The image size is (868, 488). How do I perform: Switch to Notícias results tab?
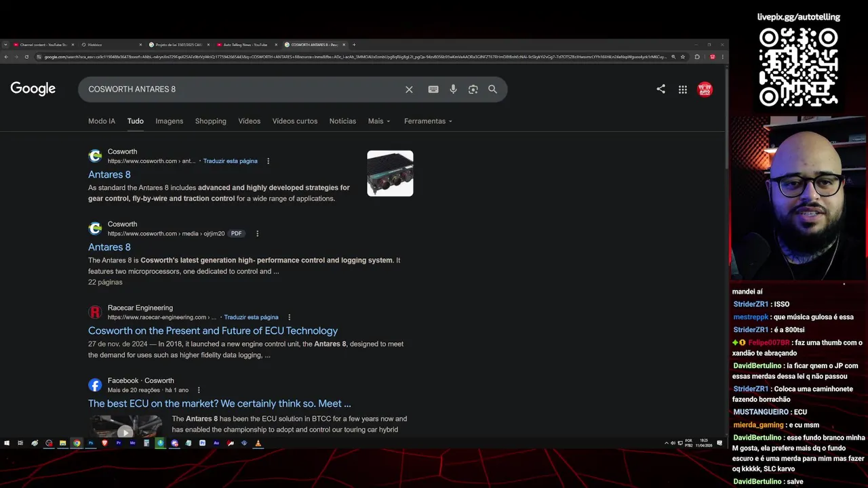[x=342, y=121]
